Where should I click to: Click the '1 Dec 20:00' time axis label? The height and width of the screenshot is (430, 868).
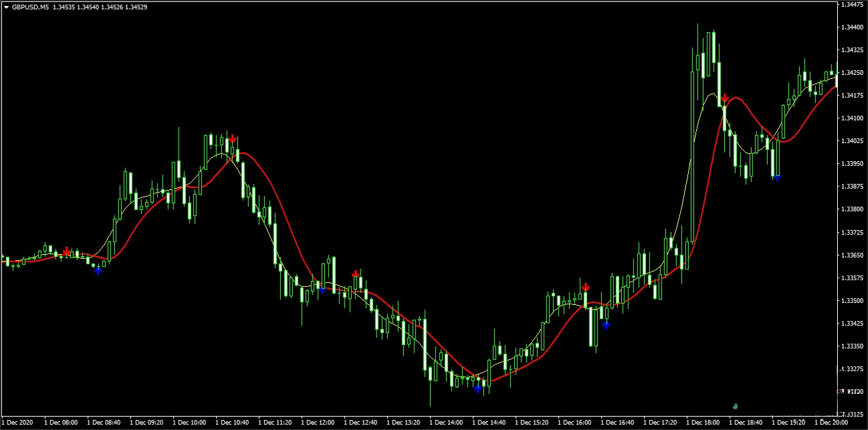[831, 423]
